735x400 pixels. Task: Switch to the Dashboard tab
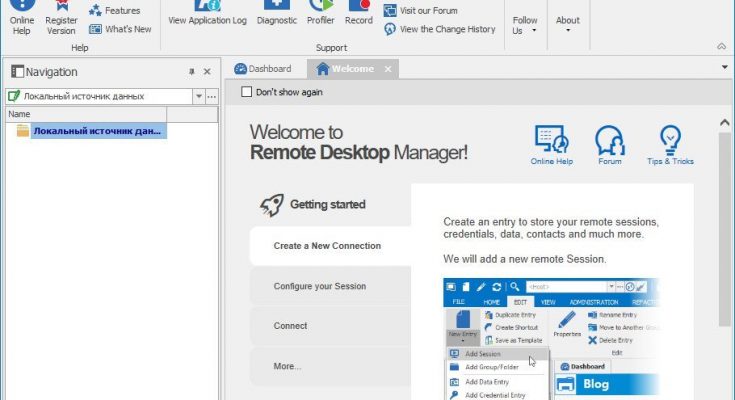(x=263, y=69)
